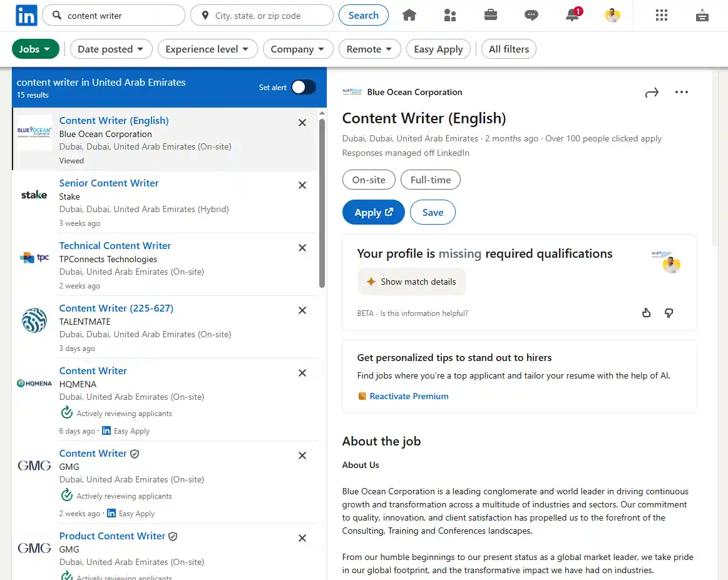Open the TPConnects tpc company logo
Screen dimensions: 728x580
34,258
